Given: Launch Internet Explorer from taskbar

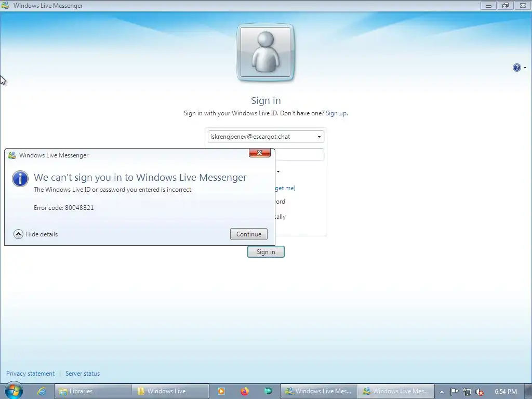Looking at the screenshot, I should [42, 391].
